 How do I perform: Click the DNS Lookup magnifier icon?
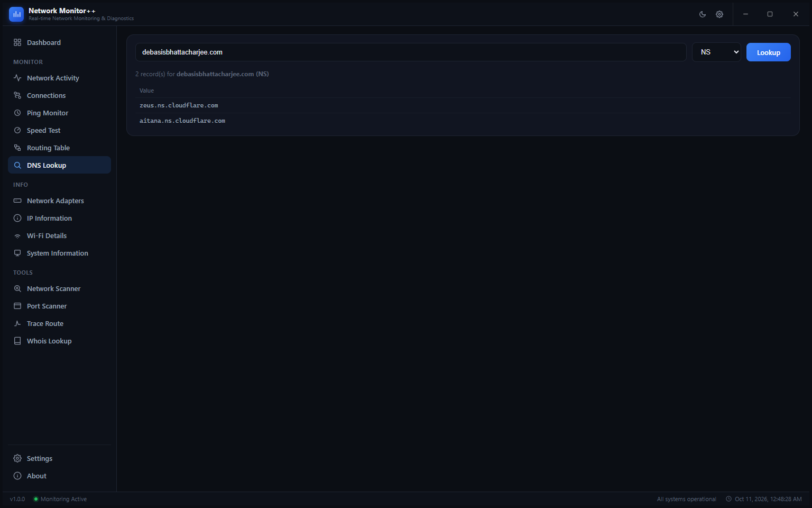pyautogui.click(x=17, y=165)
